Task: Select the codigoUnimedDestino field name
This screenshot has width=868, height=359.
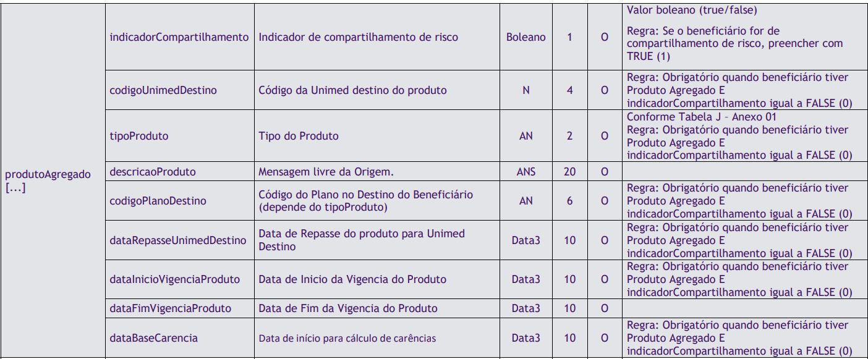Action: click(x=163, y=90)
